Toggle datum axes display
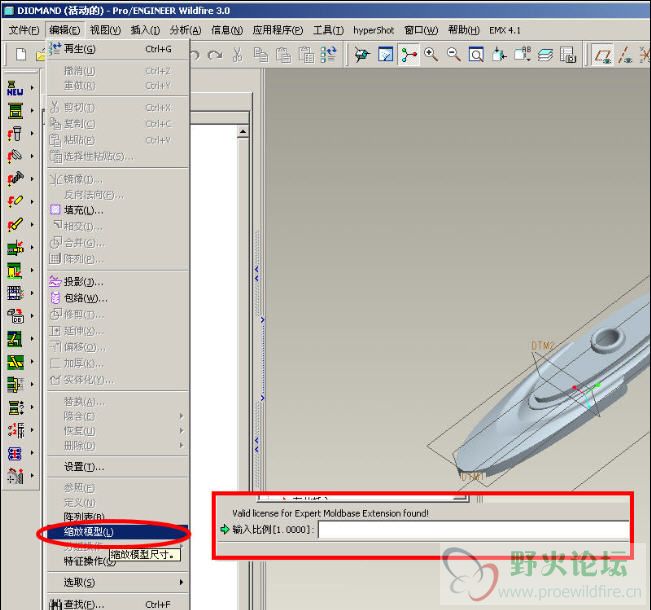The image size is (651, 610). tap(624, 55)
